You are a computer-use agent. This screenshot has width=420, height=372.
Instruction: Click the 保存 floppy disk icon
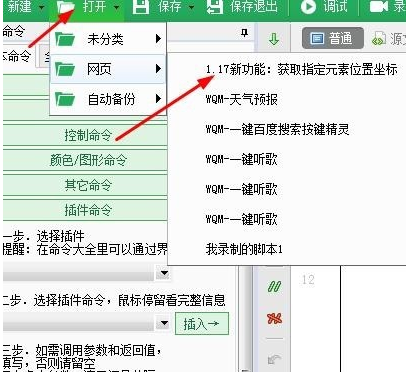click(141, 7)
